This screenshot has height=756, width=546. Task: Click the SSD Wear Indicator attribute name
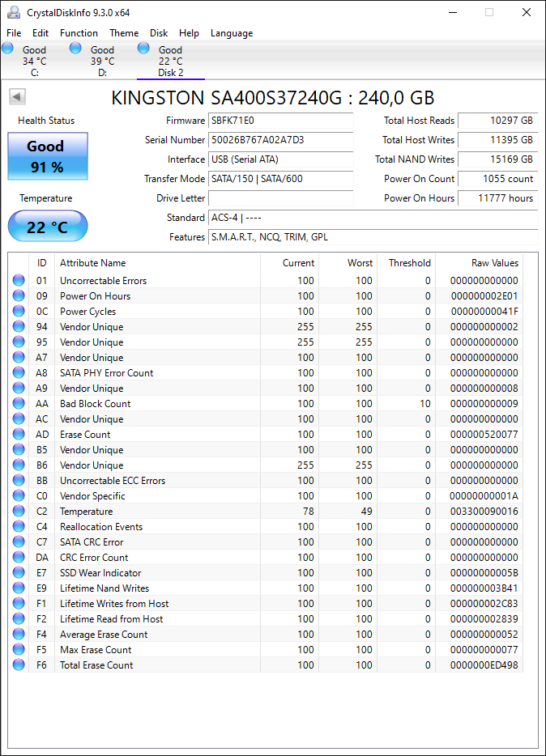coord(100,573)
